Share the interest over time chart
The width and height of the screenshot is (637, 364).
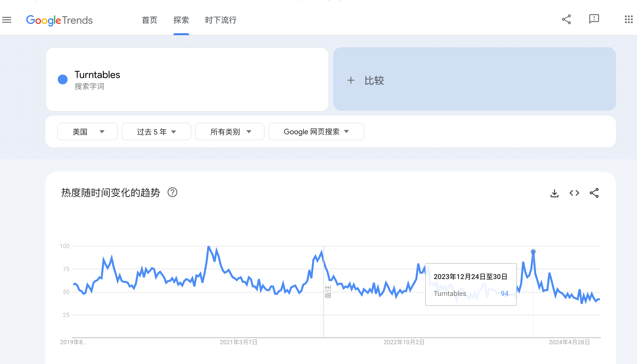pyautogui.click(x=594, y=193)
